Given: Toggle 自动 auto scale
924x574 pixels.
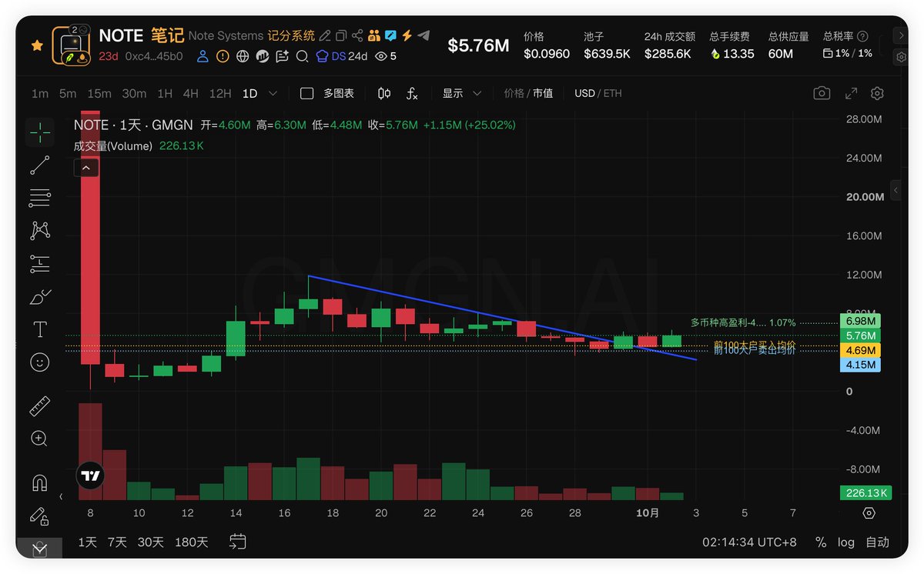Looking at the screenshot, I should pyautogui.click(x=877, y=542).
